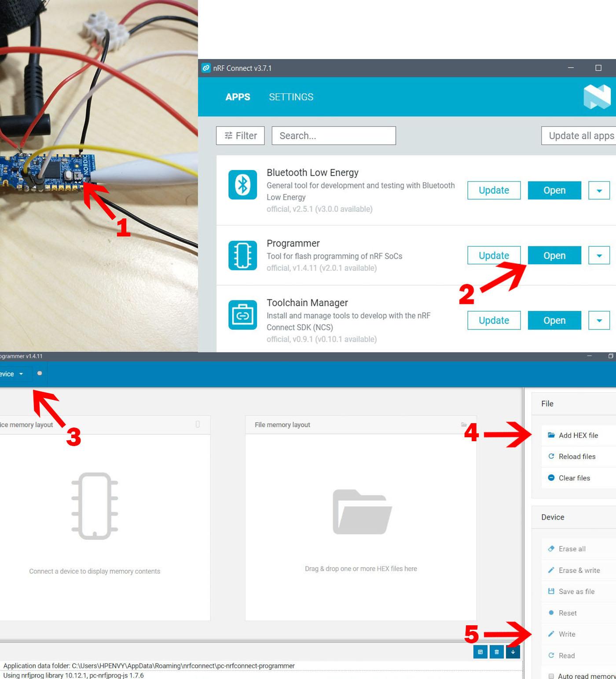616x679 pixels.
Task: Click the Reload files label
Action: pos(577,457)
